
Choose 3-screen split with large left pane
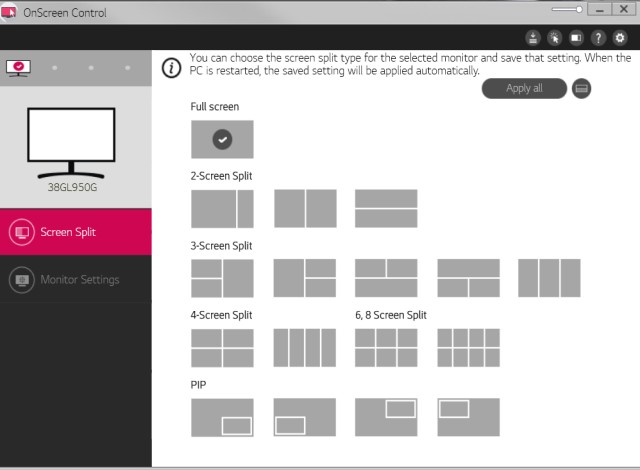pyautogui.click(x=305, y=278)
